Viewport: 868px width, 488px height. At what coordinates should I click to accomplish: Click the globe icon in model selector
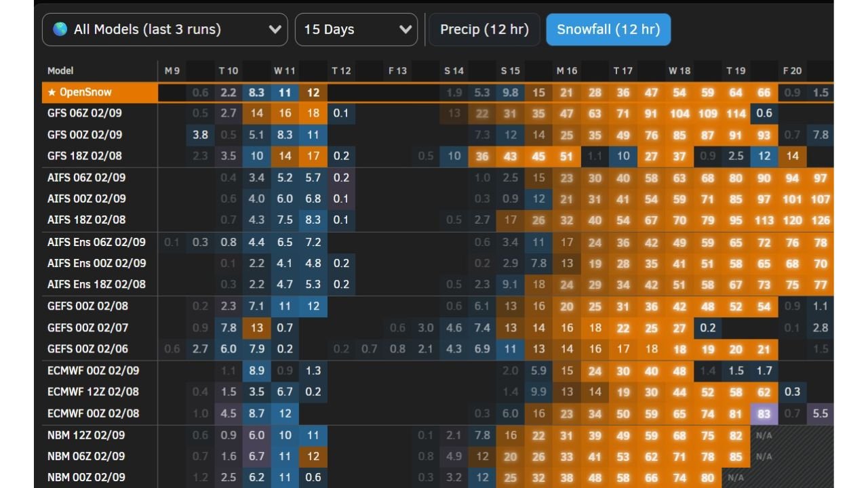60,30
